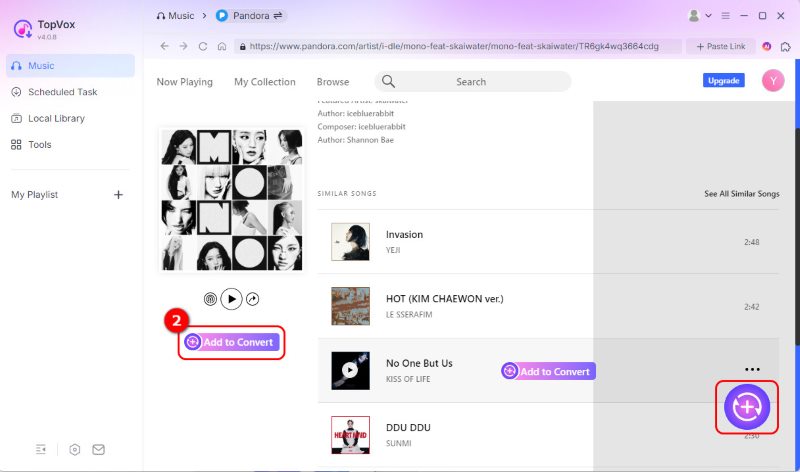Click the DDU DDU cover thumbnail
The image size is (800, 472).
click(x=351, y=435)
